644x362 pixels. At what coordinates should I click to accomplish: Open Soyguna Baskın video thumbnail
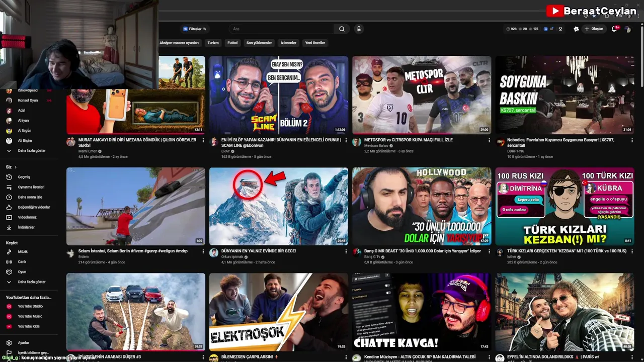pos(565,95)
